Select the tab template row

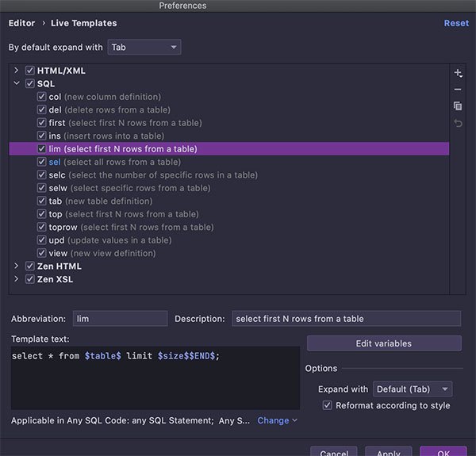click(229, 201)
